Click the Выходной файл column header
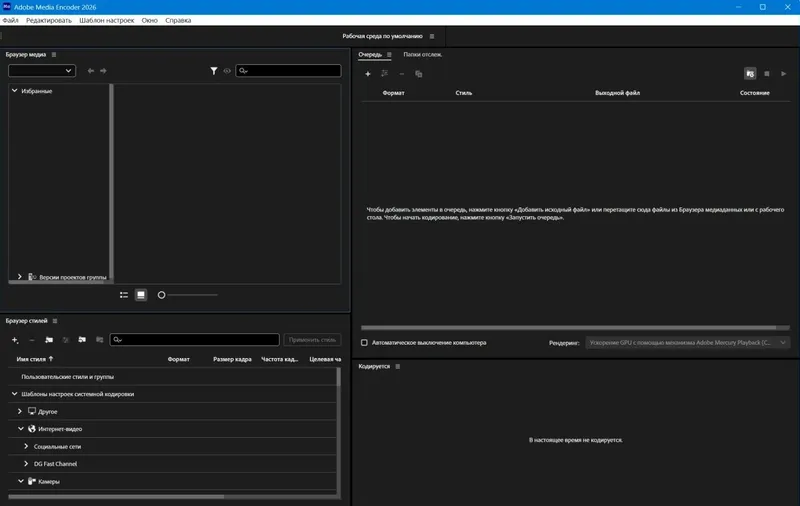 [617, 93]
